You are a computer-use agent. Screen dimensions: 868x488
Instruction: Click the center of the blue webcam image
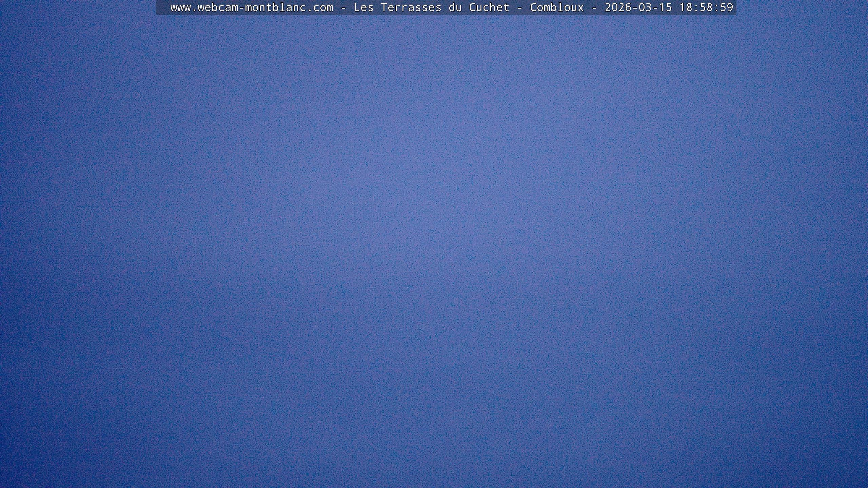(x=434, y=251)
